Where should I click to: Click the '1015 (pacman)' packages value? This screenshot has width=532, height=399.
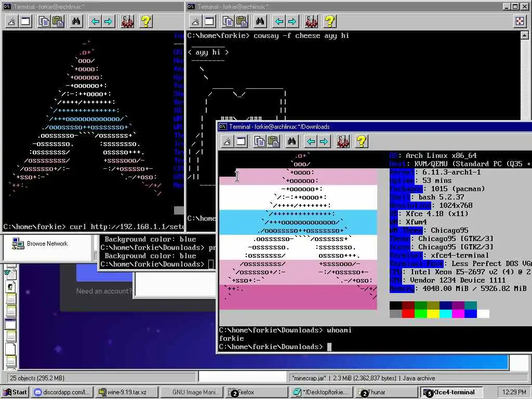point(458,189)
